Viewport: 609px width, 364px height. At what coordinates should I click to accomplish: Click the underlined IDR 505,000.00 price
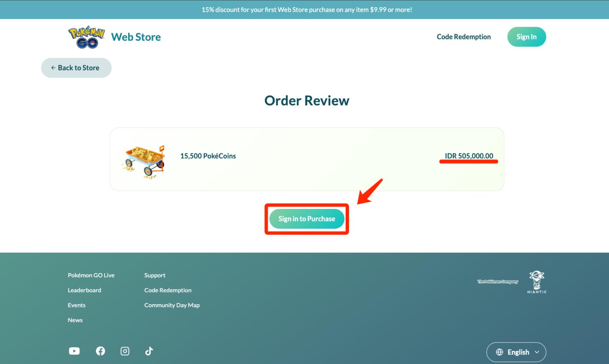point(469,156)
